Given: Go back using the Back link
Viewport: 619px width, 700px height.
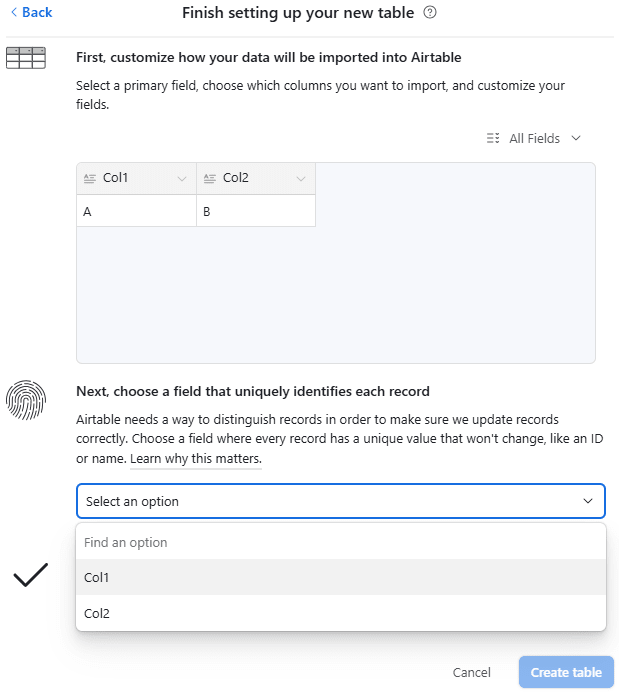Looking at the screenshot, I should pos(31,12).
